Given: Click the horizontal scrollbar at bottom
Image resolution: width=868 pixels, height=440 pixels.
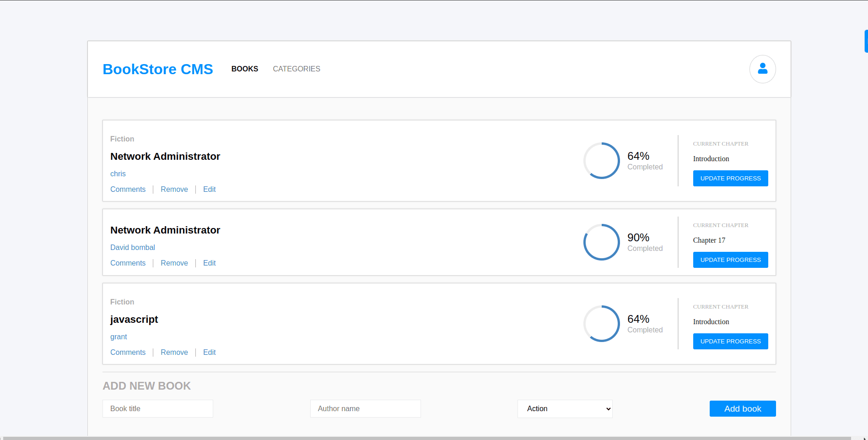Looking at the screenshot, I should (426, 438).
